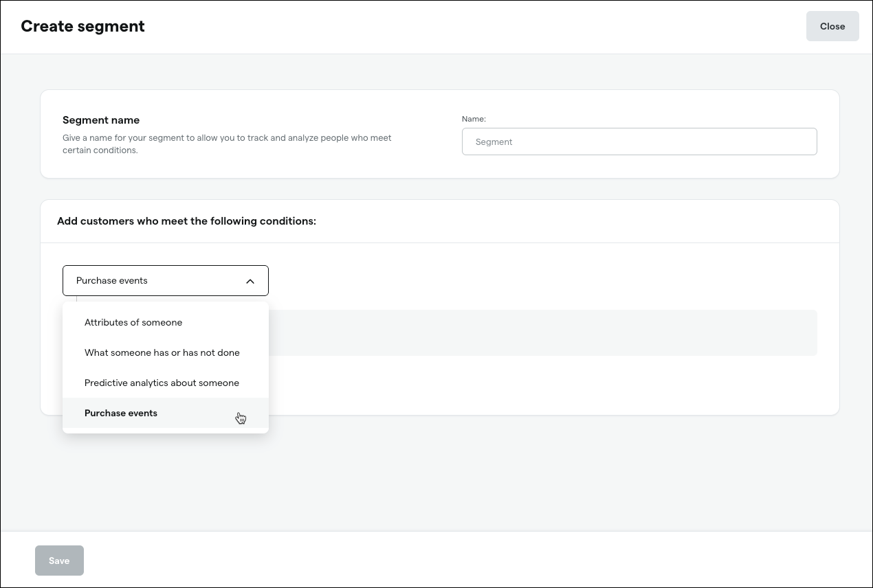Click 'Add customers who meet the following conditions' heading
Screen dimensions: 873x588
coord(186,221)
